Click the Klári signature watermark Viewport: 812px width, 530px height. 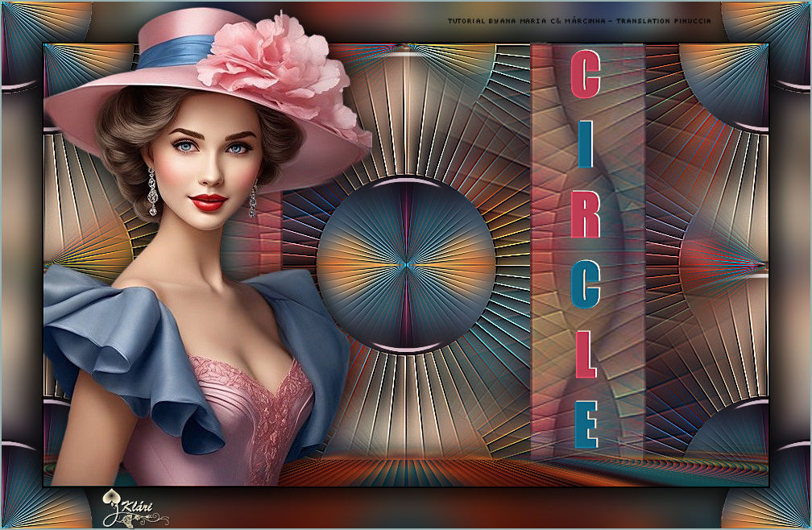139,509
